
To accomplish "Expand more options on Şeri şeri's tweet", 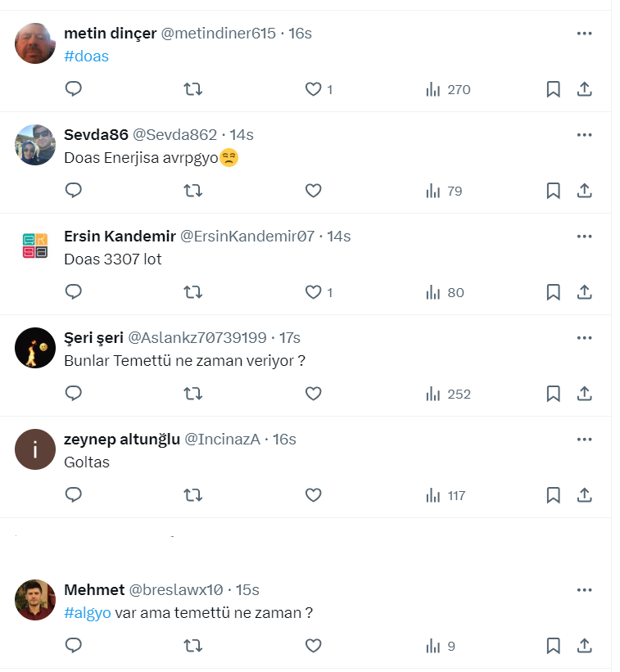I will click(584, 338).
